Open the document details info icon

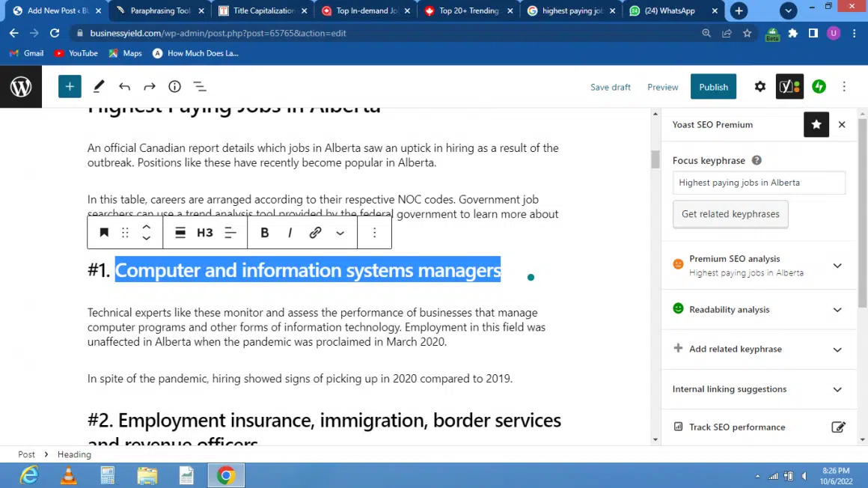pos(174,87)
